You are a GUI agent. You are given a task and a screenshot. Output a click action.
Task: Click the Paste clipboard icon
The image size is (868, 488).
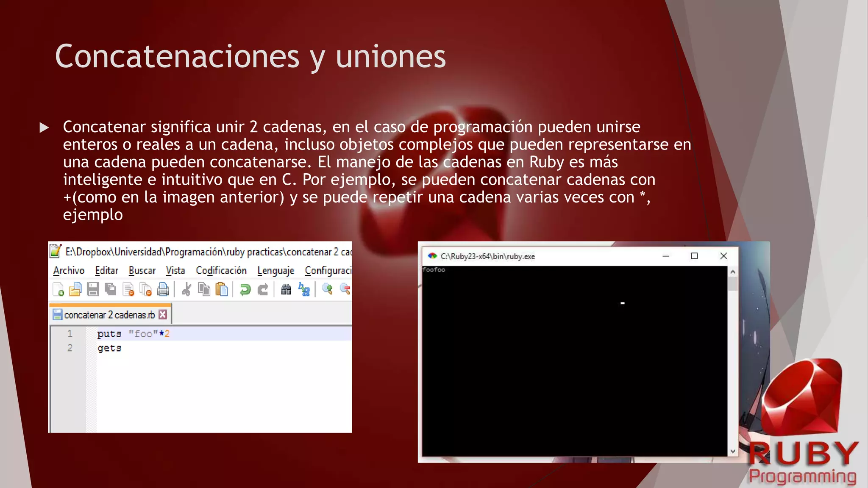pos(222,289)
